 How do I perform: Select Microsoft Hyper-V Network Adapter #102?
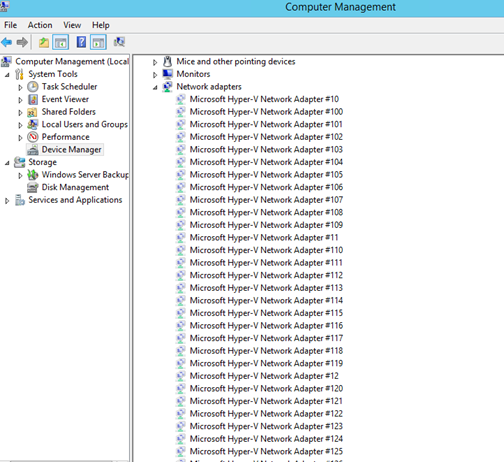266,137
